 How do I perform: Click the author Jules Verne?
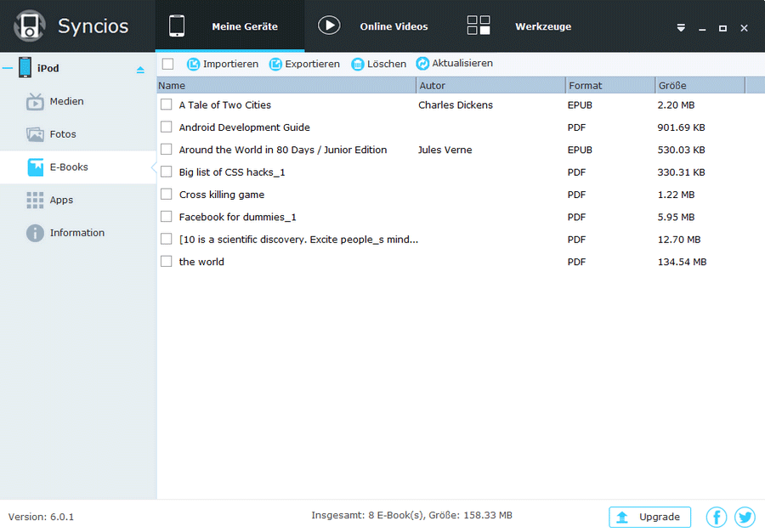click(445, 150)
